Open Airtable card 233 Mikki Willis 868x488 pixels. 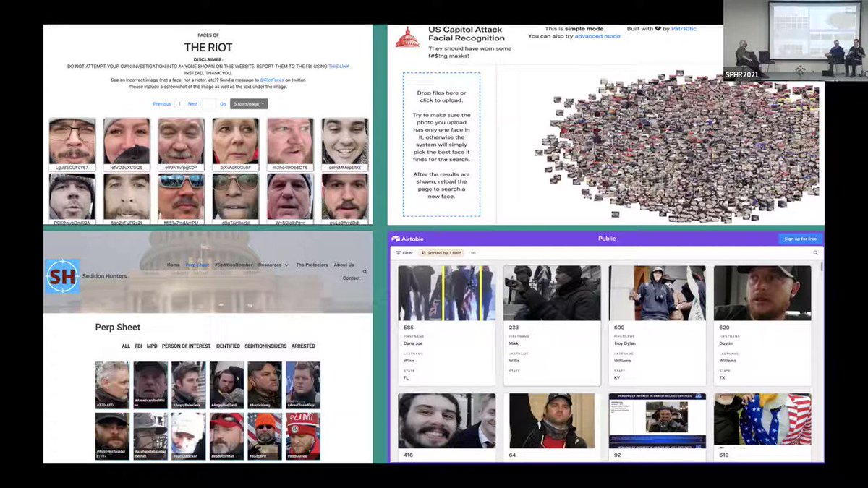click(x=552, y=325)
